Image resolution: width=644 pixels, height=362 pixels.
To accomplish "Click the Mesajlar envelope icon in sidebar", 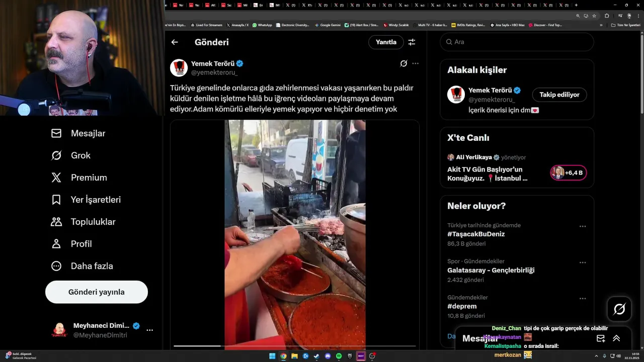I will [x=56, y=133].
